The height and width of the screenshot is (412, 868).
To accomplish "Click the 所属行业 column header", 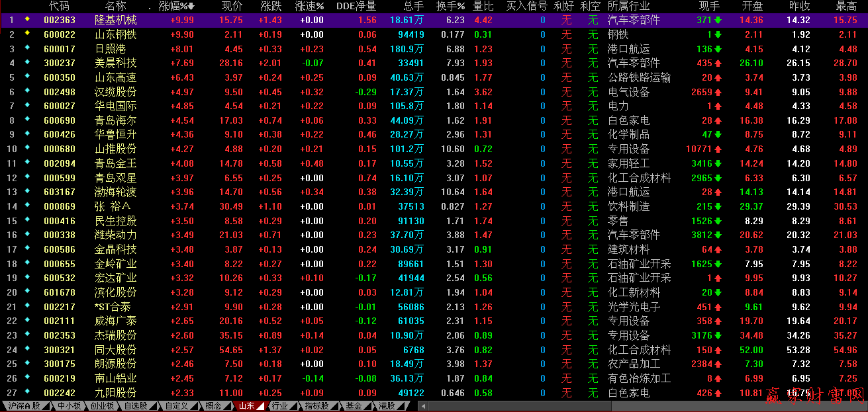I will (x=629, y=7).
